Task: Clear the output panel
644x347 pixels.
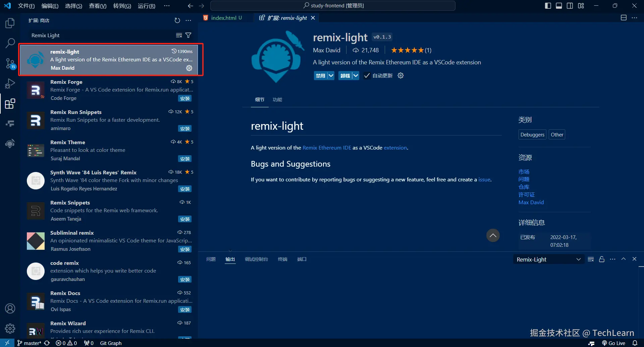Action: 591,259
